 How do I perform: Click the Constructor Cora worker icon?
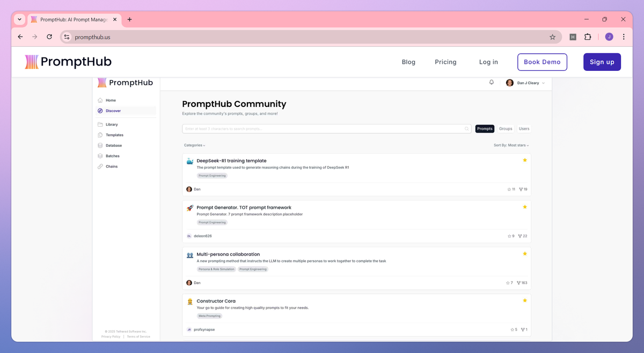[190, 301]
